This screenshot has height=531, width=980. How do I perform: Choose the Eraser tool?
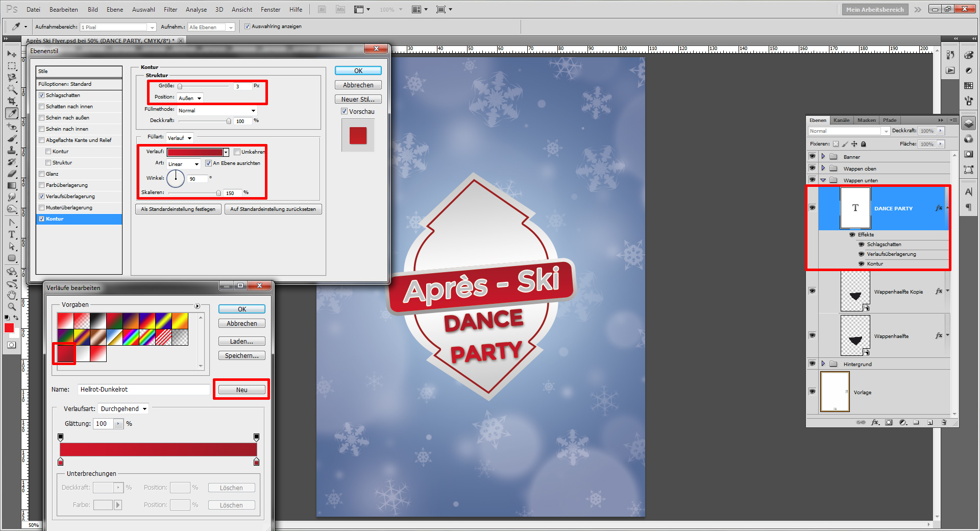pyautogui.click(x=12, y=174)
